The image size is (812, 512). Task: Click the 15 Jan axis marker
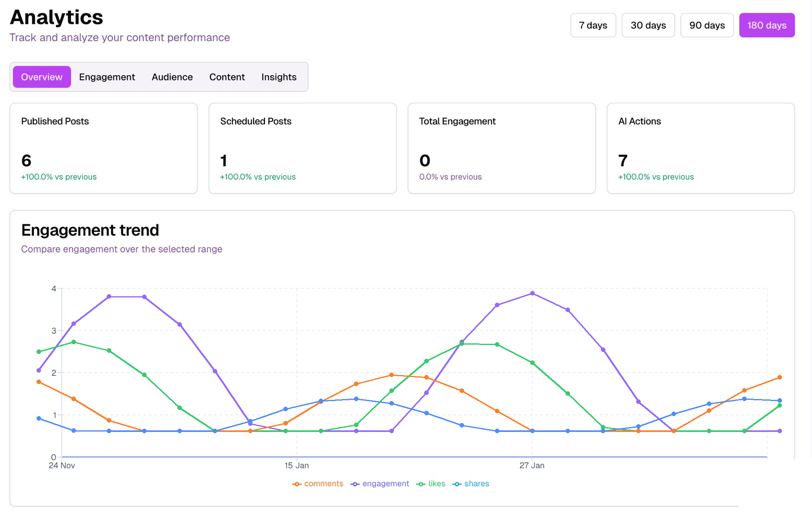coord(296,465)
